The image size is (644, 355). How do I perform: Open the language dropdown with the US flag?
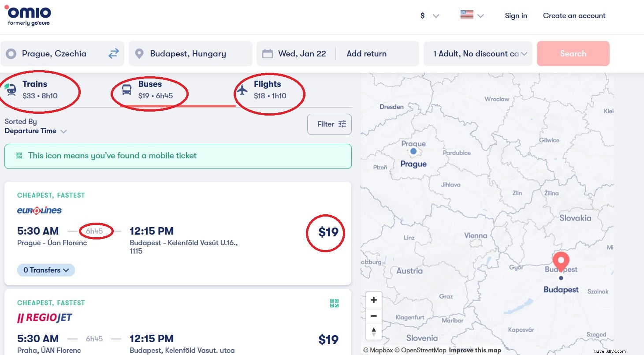(x=471, y=15)
